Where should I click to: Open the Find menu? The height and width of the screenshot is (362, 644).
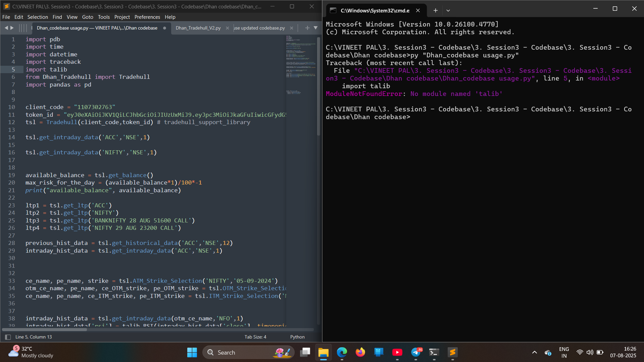point(57,17)
